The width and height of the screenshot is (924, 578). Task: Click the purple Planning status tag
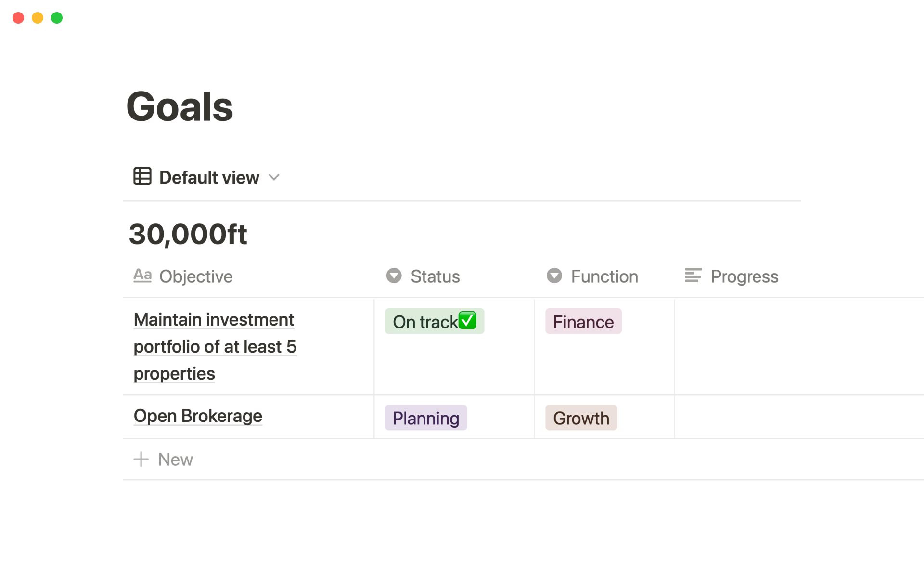click(x=425, y=418)
